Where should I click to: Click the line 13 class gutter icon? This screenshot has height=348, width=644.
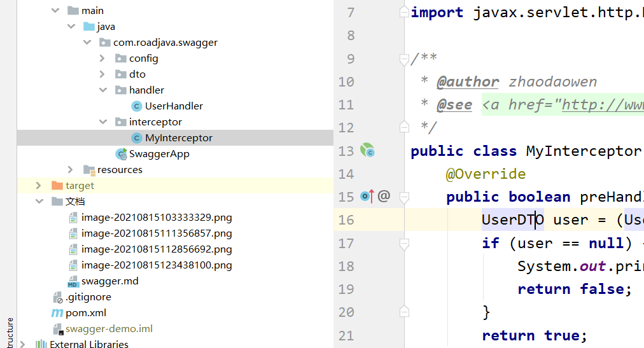pos(367,151)
